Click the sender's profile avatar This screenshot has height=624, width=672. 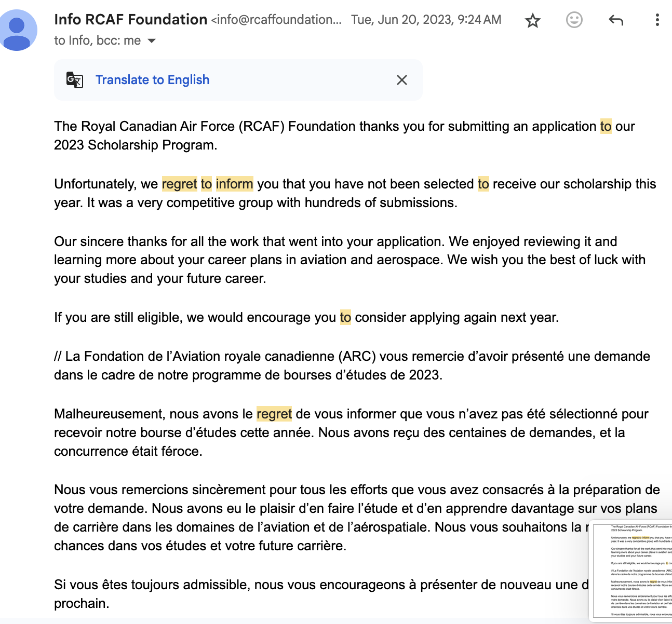click(x=18, y=30)
